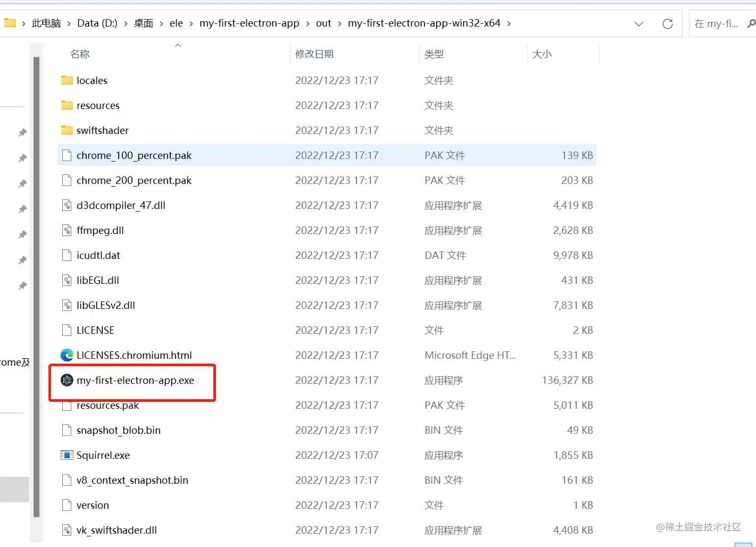This screenshot has height=547, width=756.
Task: Click the ffmpeg.dll file icon
Action: [x=67, y=230]
